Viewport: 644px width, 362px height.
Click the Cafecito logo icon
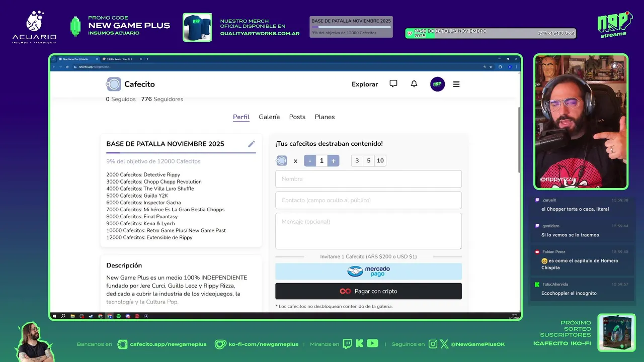(x=113, y=84)
